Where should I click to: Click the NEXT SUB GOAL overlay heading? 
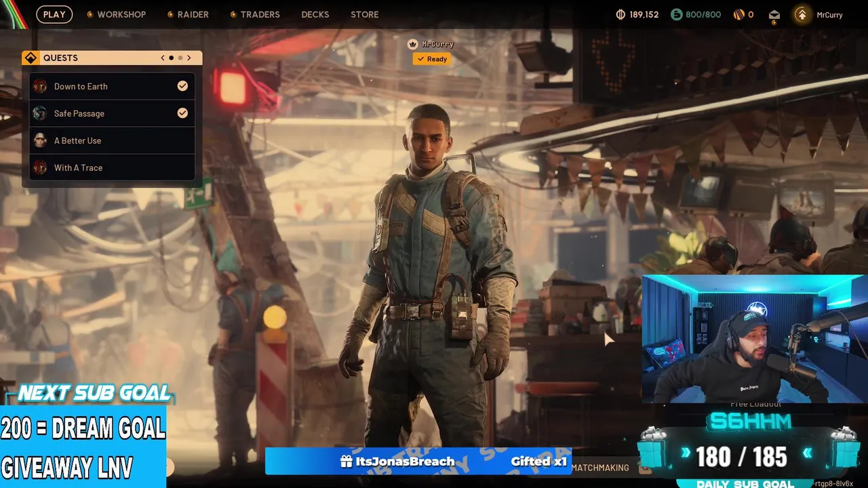tap(94, 393)
